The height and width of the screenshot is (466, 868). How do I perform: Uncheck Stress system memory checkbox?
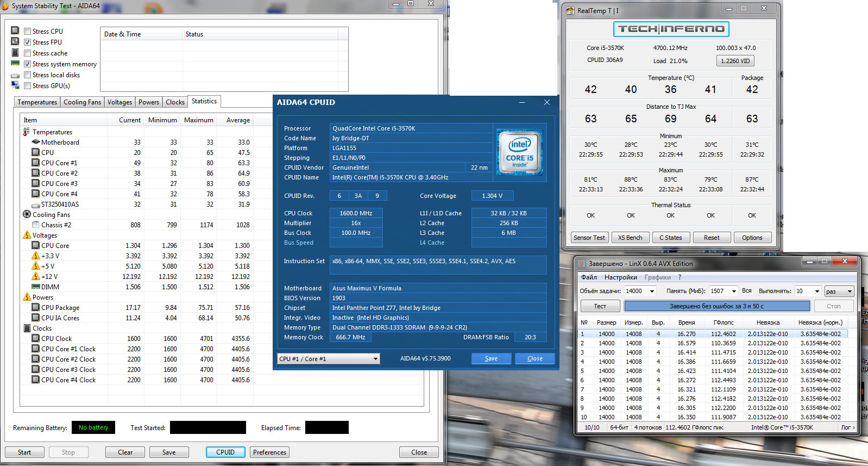pyautogui.click(x=27, y=64)
